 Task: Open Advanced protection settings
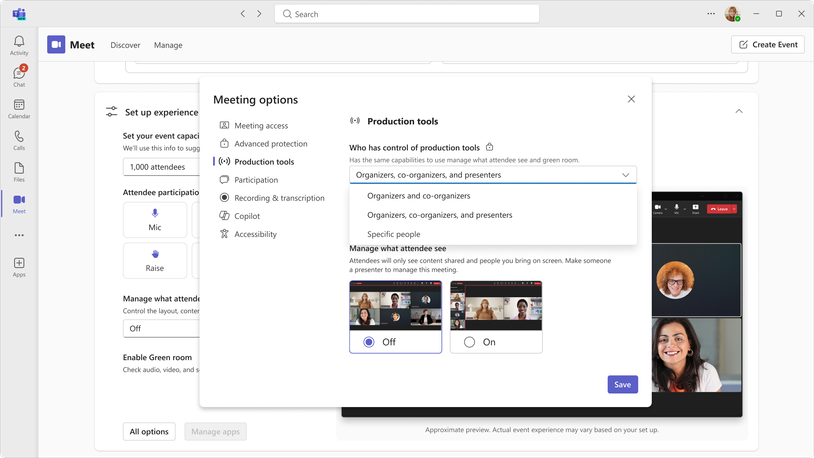point(263,144)
